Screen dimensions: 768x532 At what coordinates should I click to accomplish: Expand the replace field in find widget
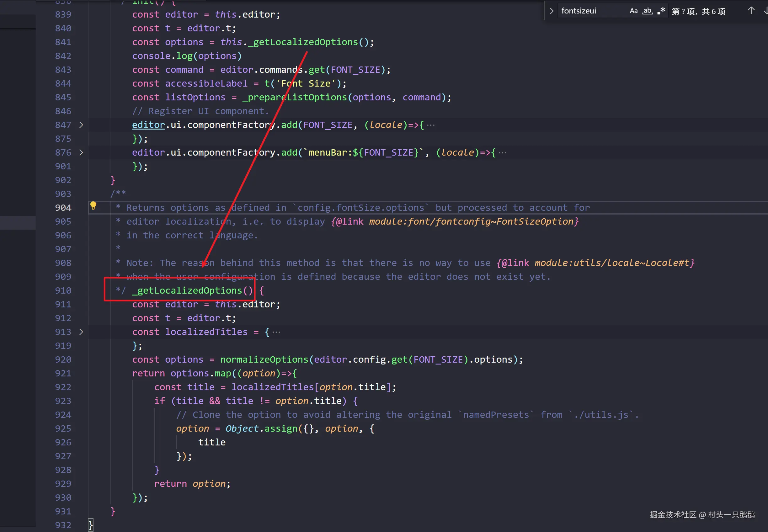(551, 11)
